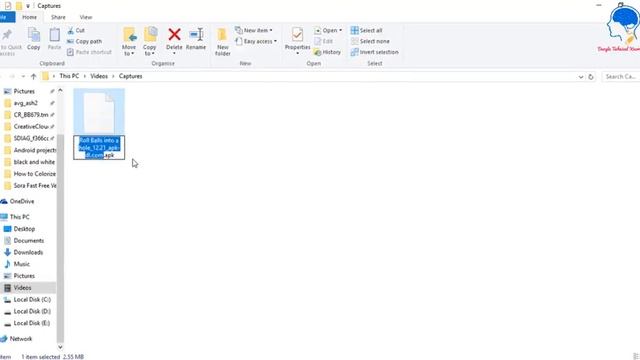Click navigation pane scroll down arrow
640x360 pixels.
pyautogui.click(x=60, y=347)
